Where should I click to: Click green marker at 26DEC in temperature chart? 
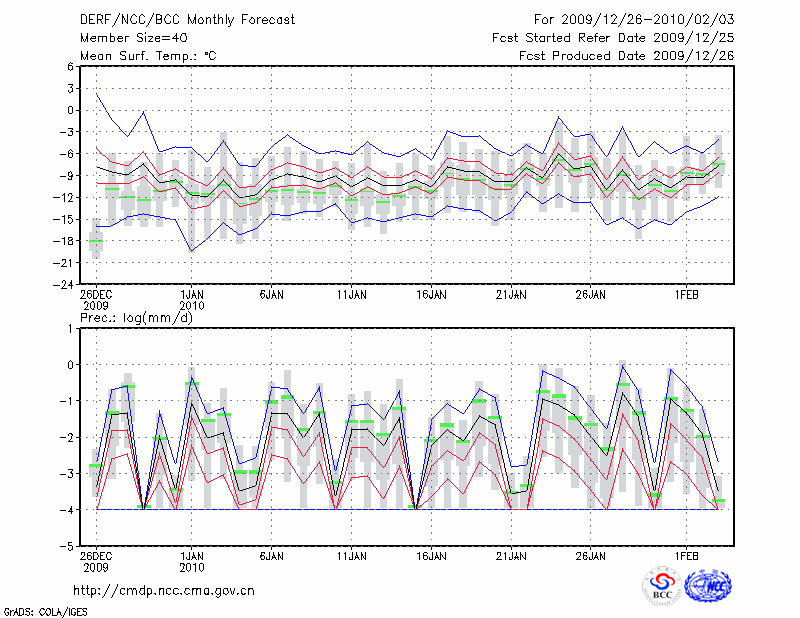pos(96,241)
